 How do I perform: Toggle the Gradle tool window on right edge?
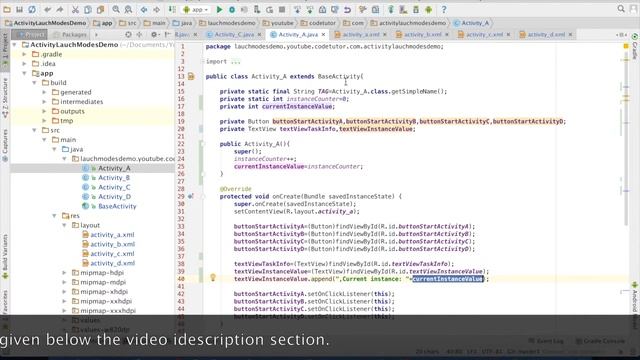coord(635,47)
